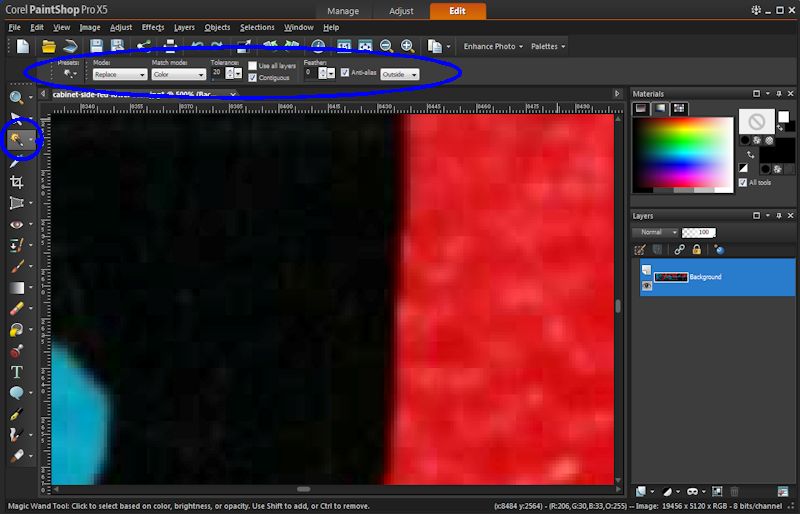Open the Effects menu
The width and height of the screenshot is (800, 514).
[153, 27]
